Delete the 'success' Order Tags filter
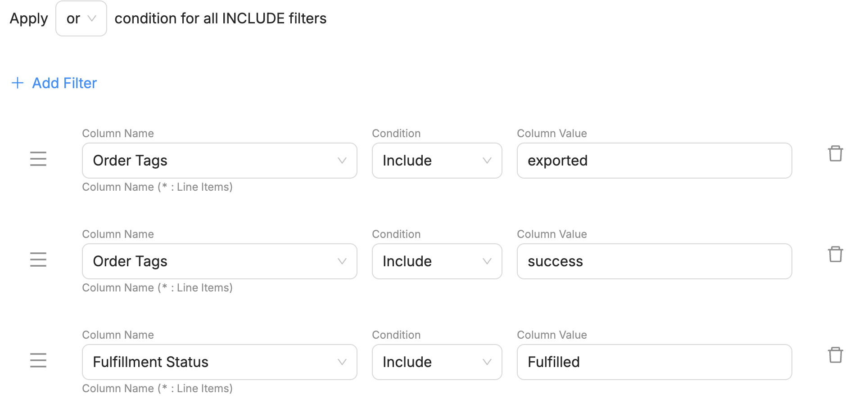 tap(835, 254)
